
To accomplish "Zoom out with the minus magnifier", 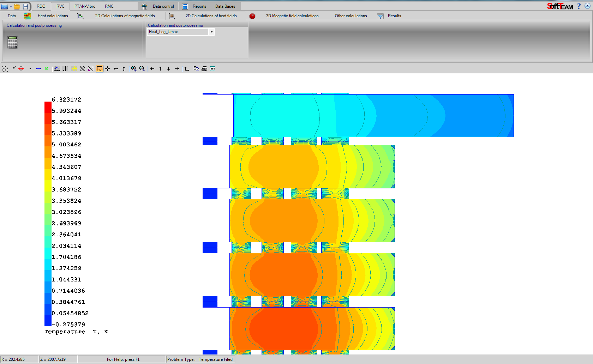I will (142, 69).
